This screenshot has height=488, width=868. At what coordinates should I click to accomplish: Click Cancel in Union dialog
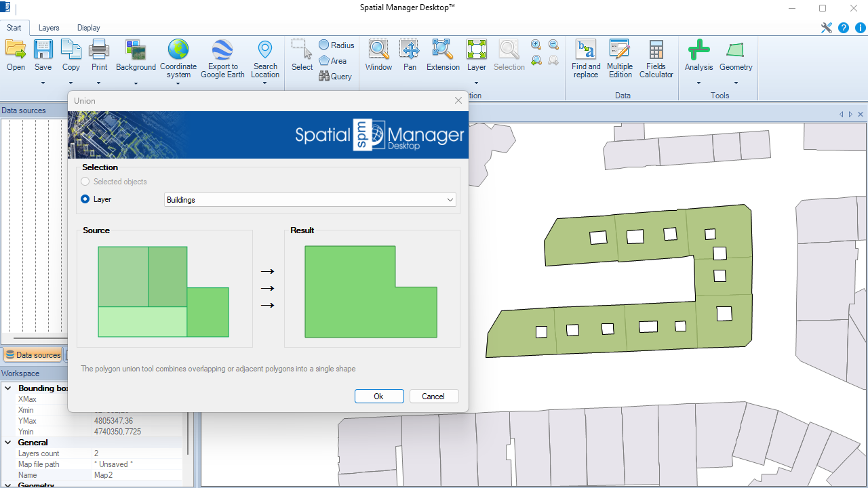(434, 396)
